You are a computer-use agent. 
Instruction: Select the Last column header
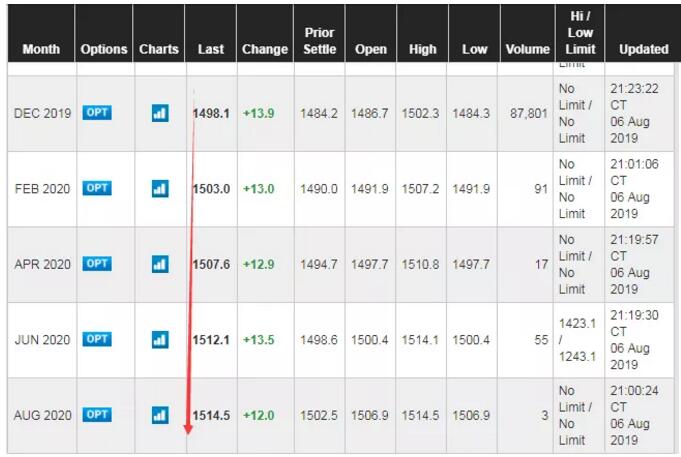tap(211, 49)
